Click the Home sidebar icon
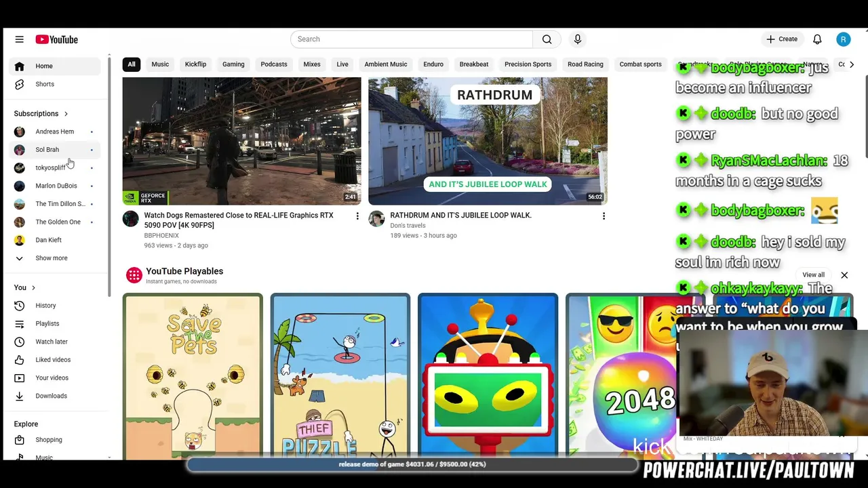Screen dimensions: 868x488 20,66
